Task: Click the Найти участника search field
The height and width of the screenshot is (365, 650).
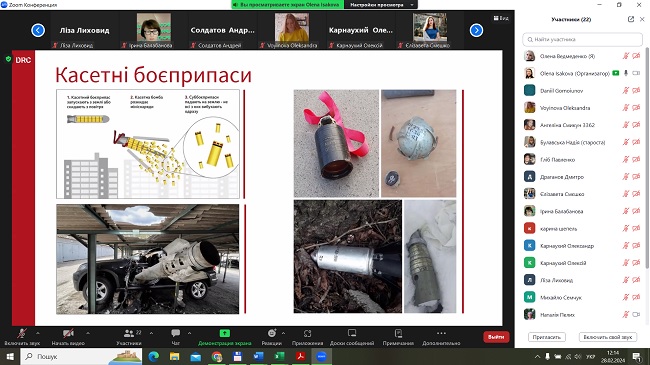Action: tap(582, 39)
